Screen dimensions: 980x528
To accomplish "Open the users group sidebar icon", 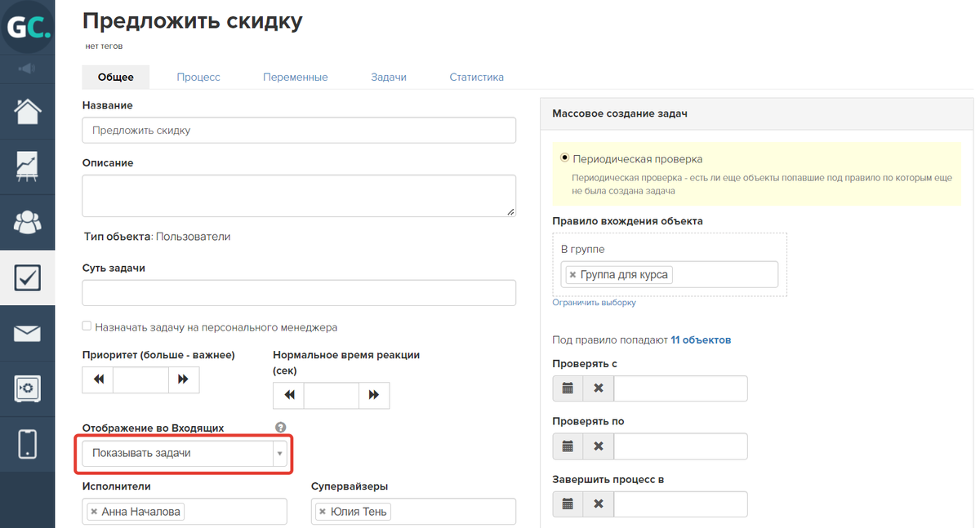I will point(28,222).
